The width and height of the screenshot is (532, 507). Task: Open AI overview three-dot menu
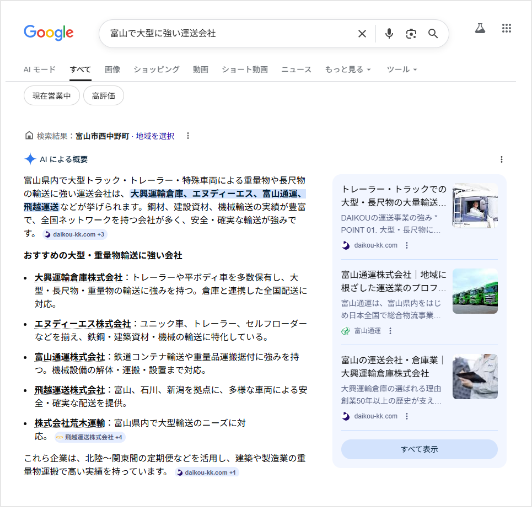click(501, 159)
